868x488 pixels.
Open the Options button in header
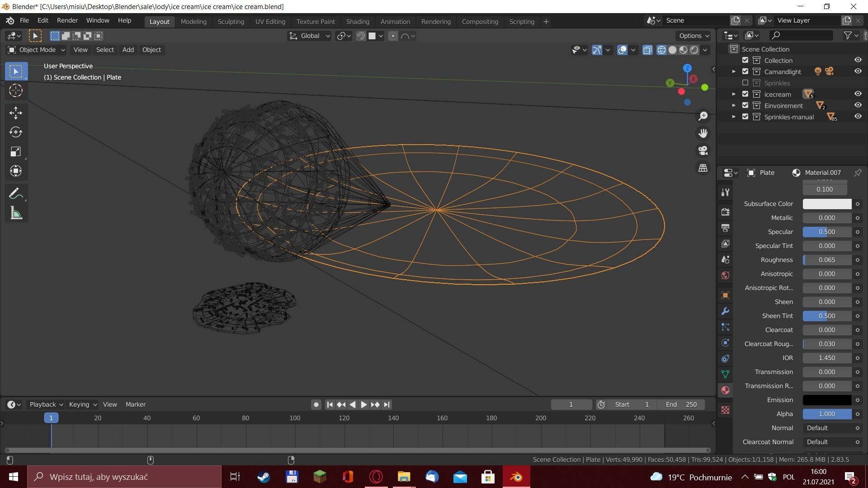pyautogui.click(x=693, y=36)
